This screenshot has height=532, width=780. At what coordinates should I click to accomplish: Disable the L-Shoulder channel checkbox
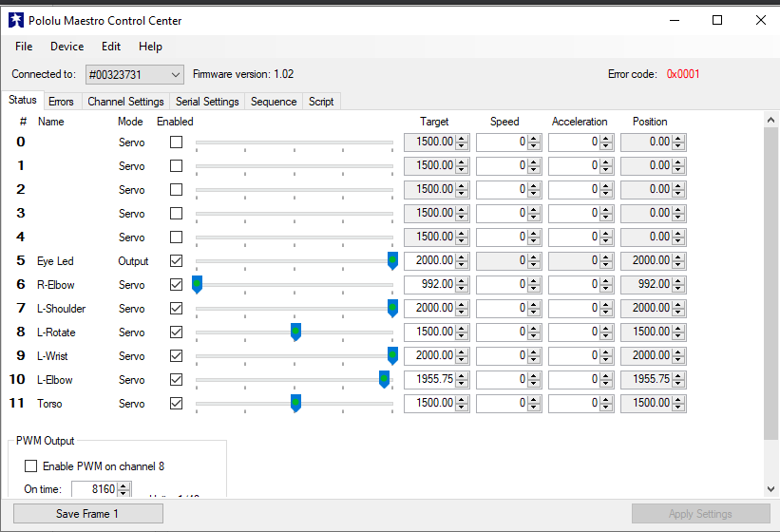tap(176, 308)
